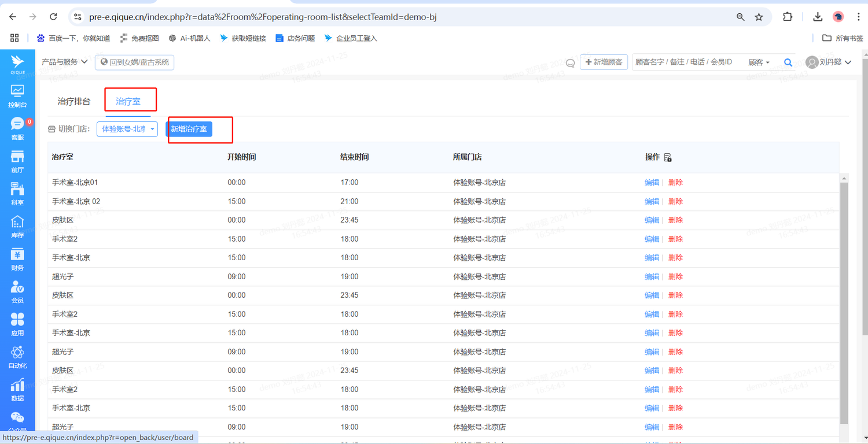The width and height of the screenshot is (868, 444).
Task: Open the 财务 finance sidebar icon
Action: (x=17, y=259)
